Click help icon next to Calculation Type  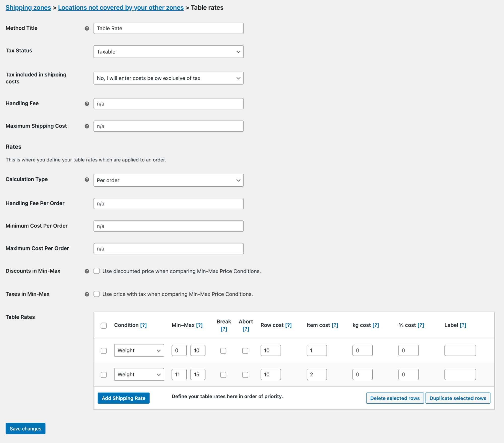pos(87,180)
